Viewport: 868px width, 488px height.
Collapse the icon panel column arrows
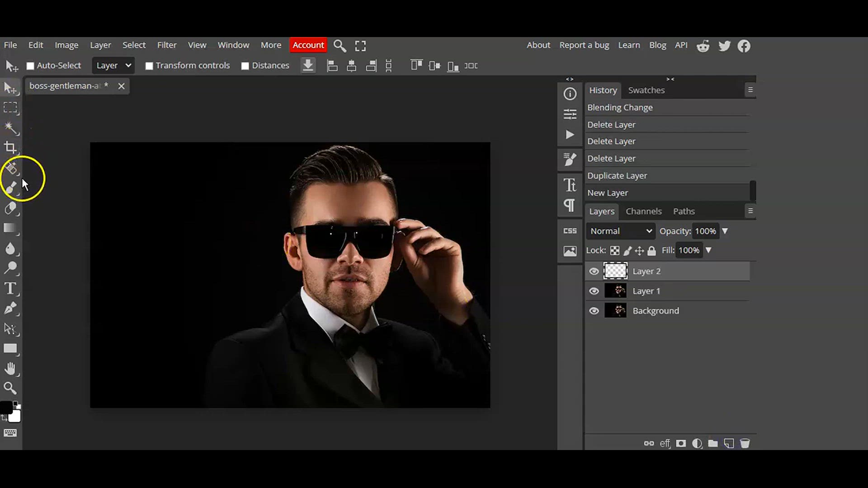coord(570,79)
